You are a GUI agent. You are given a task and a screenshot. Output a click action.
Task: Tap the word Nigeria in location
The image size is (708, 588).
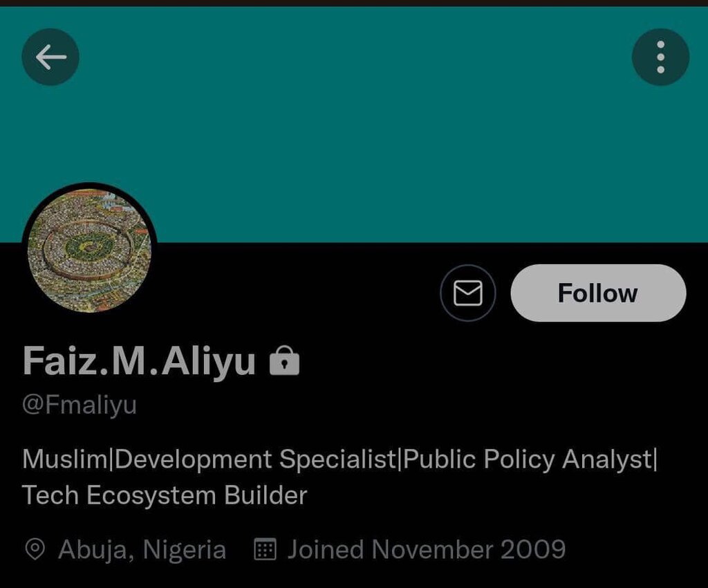point(184,550)
